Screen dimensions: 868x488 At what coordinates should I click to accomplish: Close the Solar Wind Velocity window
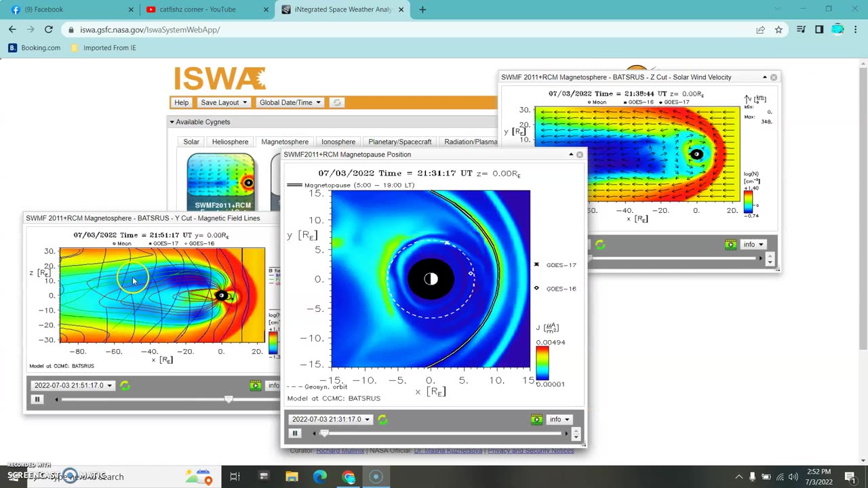774,77
